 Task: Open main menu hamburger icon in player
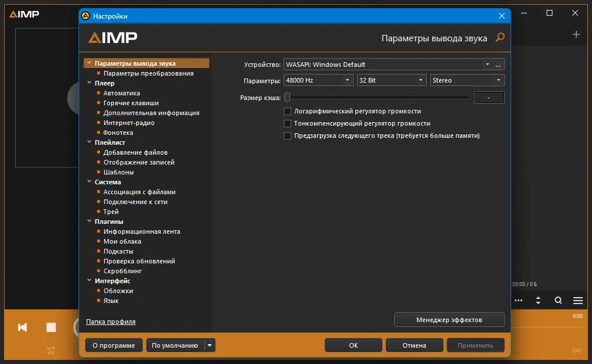(x=577, y=301)
